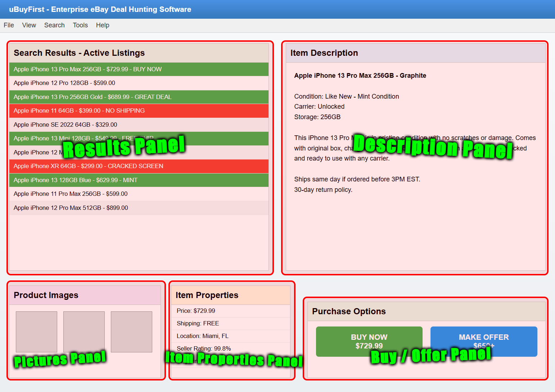Screen dimensions: 555x392
Task: Click the Condition: Like New text line
Action: click(346, 96)
